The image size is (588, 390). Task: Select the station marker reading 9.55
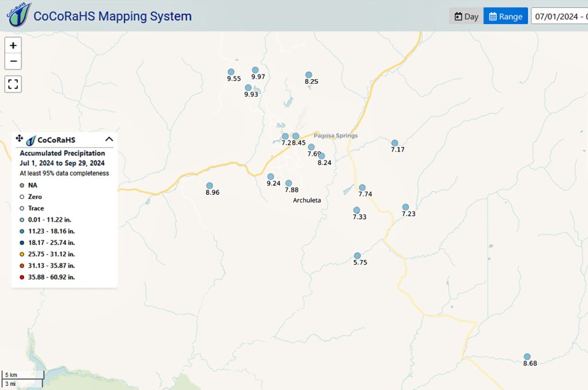[231, 72]
